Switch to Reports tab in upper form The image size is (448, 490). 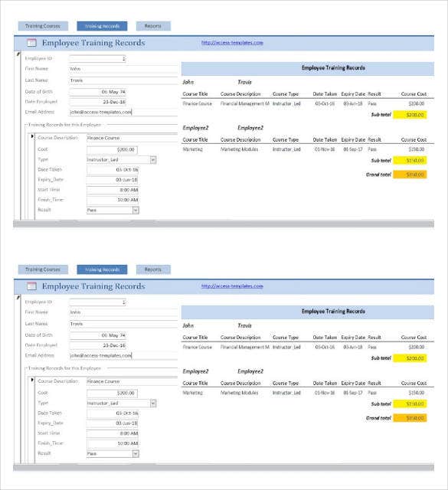pos(153,26)
